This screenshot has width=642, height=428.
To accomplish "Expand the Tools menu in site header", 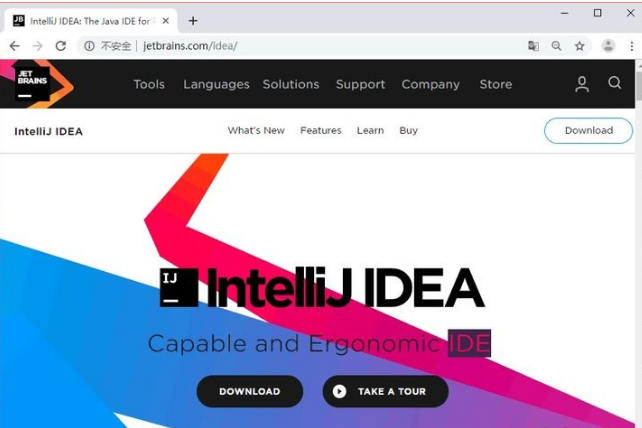I will click(x=149, y=84).
